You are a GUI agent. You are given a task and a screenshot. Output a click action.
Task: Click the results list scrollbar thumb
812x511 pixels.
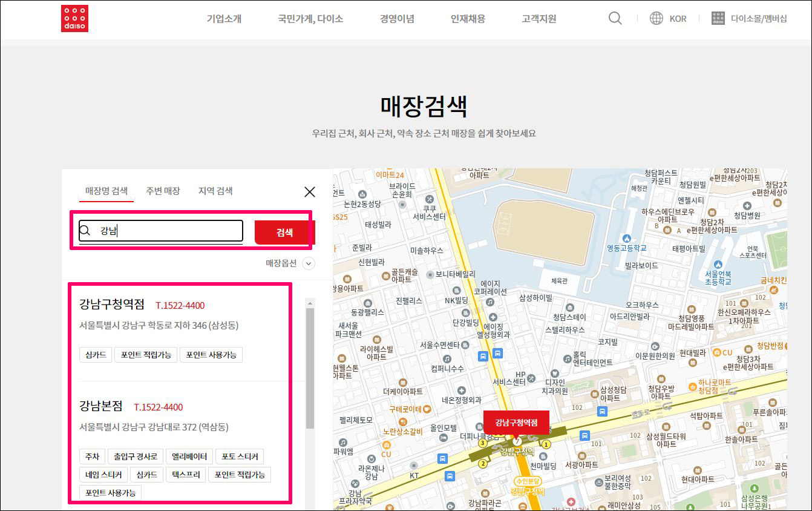pyautogui.click(x=310, y=368)
